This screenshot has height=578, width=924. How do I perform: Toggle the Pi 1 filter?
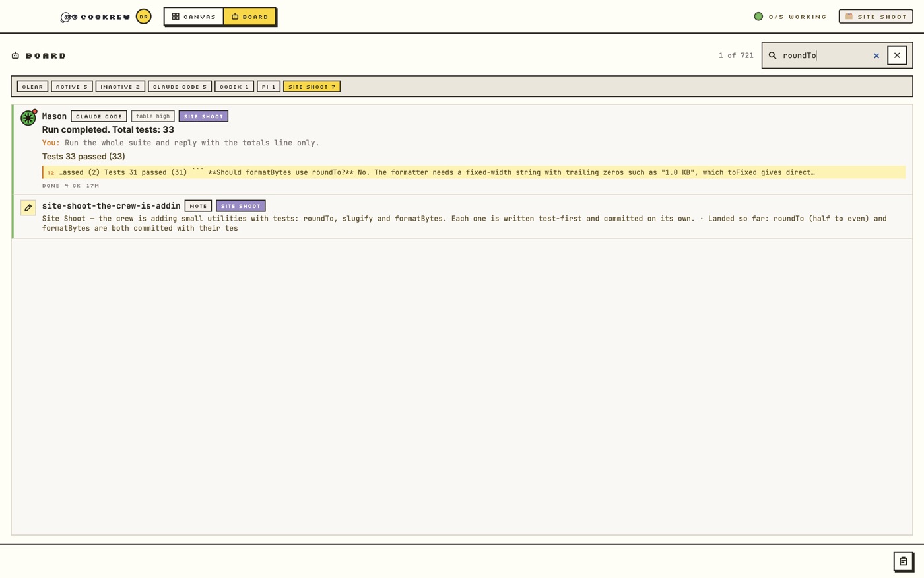pos(269,87)
